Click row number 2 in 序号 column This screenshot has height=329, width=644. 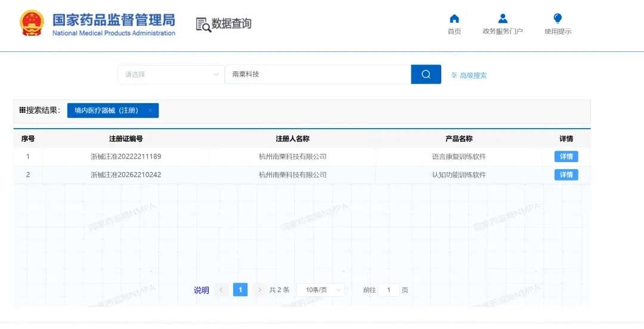[x=28, y=175]
